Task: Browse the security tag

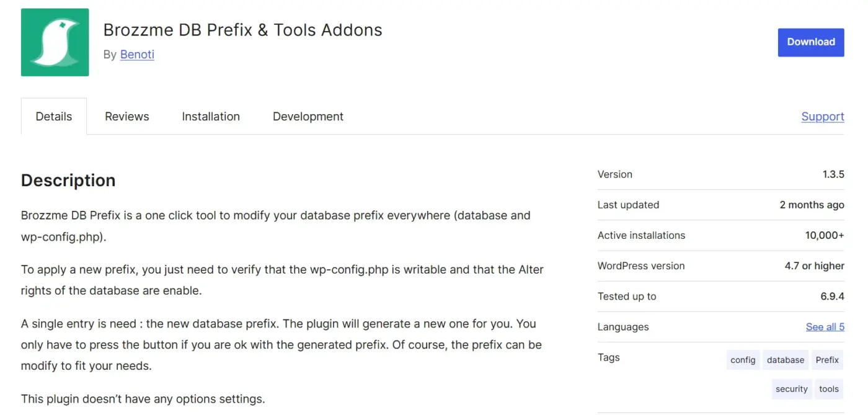Action: [x=792, y=389]
